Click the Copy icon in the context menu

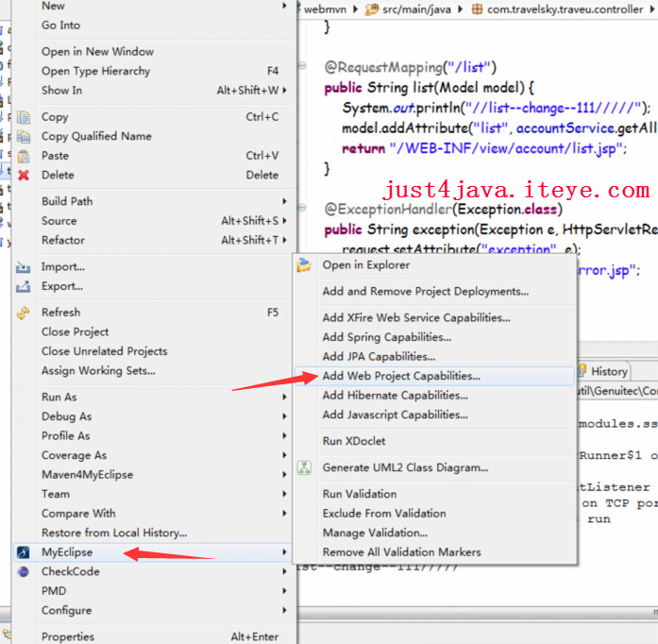pos(24,117)
